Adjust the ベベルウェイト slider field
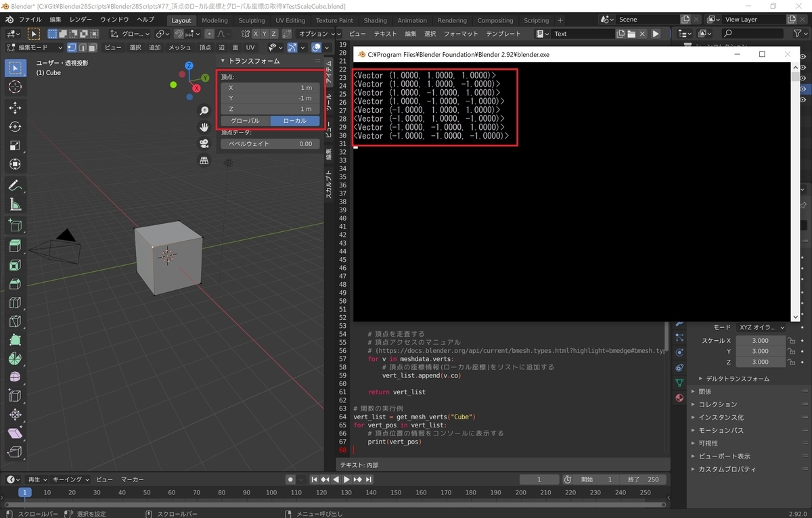Image resolution: width=812 pixels, height=518 pixels. tap(270, 144)
